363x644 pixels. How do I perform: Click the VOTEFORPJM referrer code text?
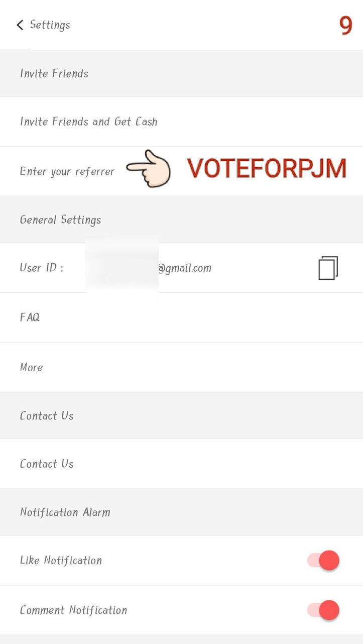(267, 169)
